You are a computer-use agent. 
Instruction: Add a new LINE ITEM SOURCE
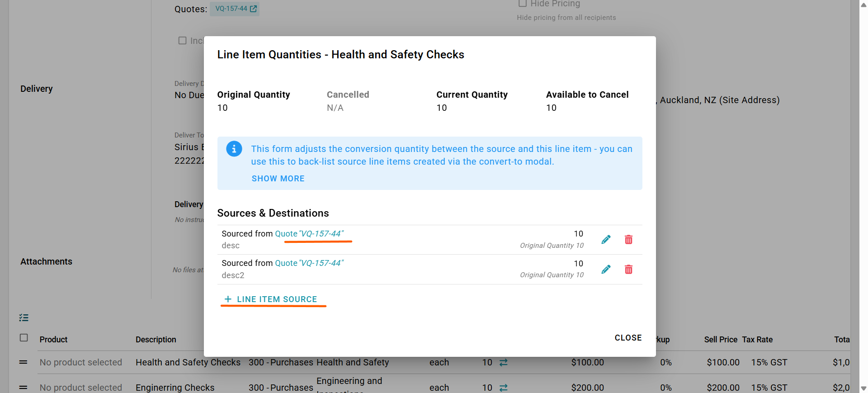[271, 299]
